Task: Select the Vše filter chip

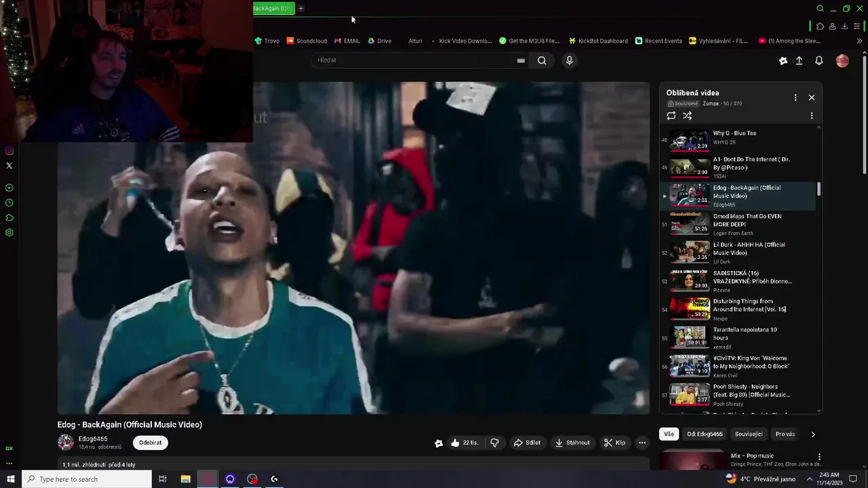Action: [x=669, y=434]
